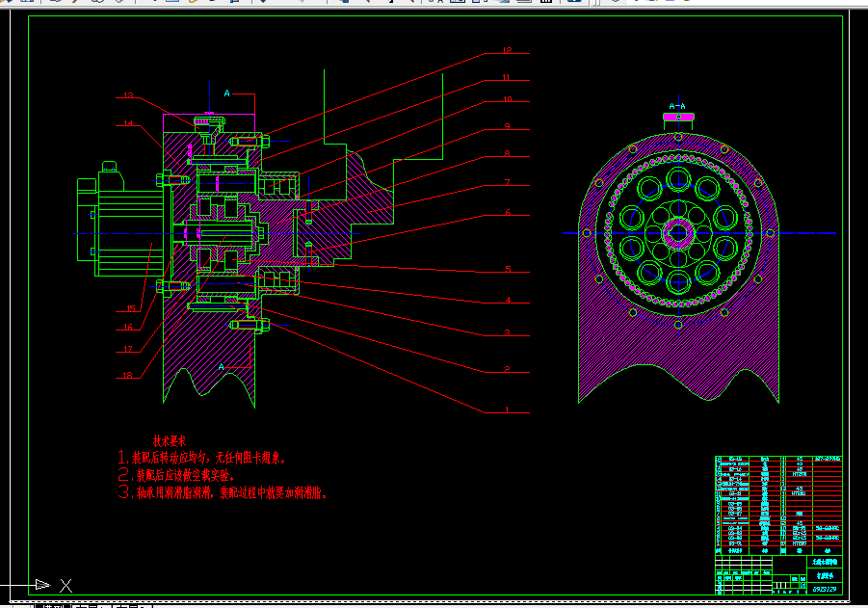
Task: Select part callout number 10
Action: coord(507,99)
